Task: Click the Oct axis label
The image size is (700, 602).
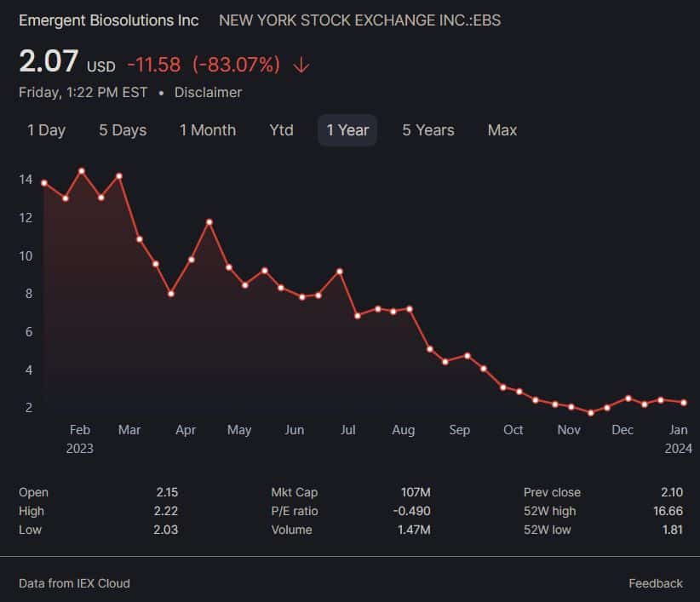Action: click(513, 430)
